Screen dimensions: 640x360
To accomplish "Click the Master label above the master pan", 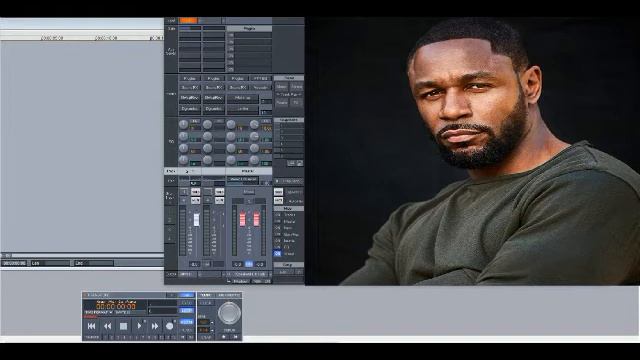I will point(249,171).
